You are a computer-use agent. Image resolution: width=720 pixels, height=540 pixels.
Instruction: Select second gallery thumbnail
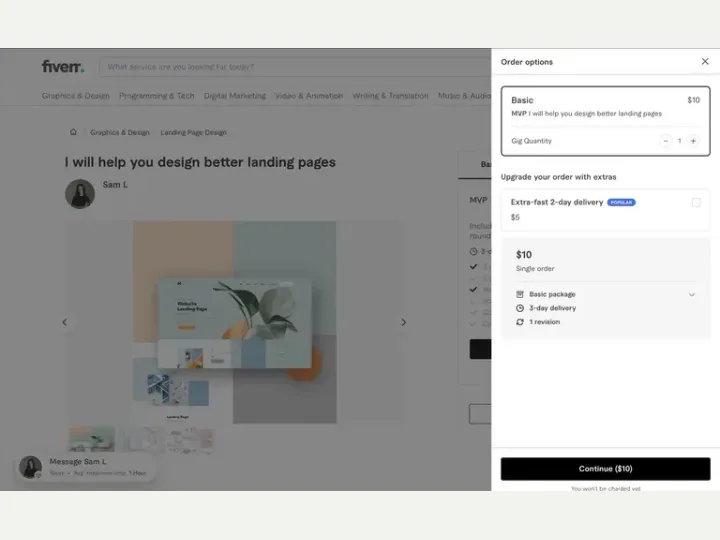(140, 439)
